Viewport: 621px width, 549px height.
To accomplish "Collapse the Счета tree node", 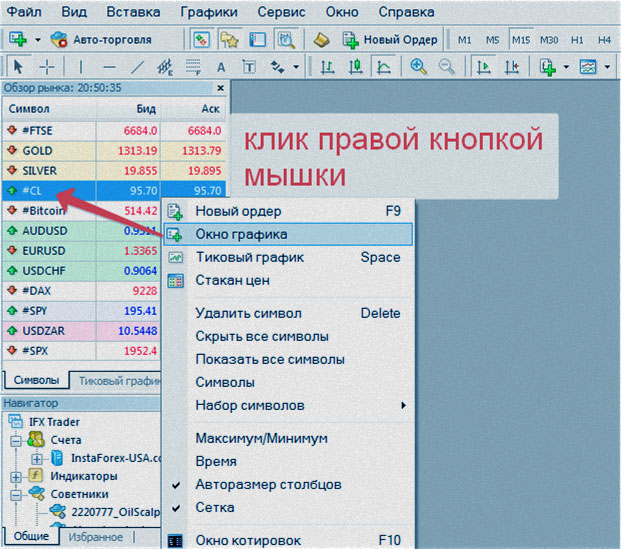I will [x=16, y=440].
